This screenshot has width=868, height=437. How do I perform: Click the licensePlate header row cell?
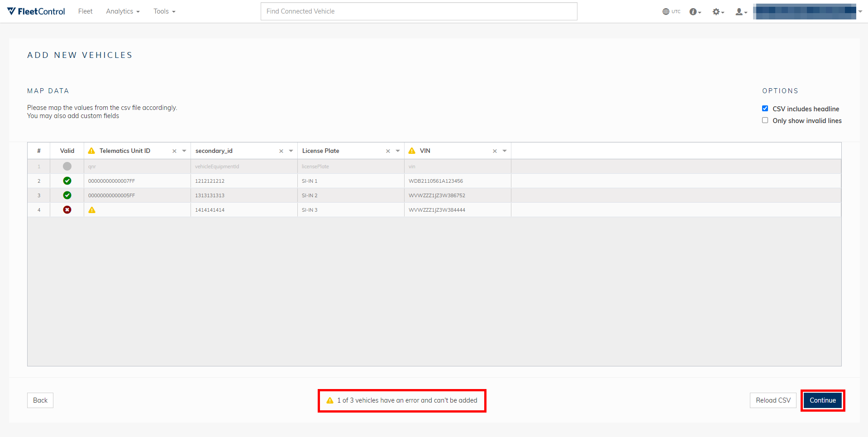[351, 166]
